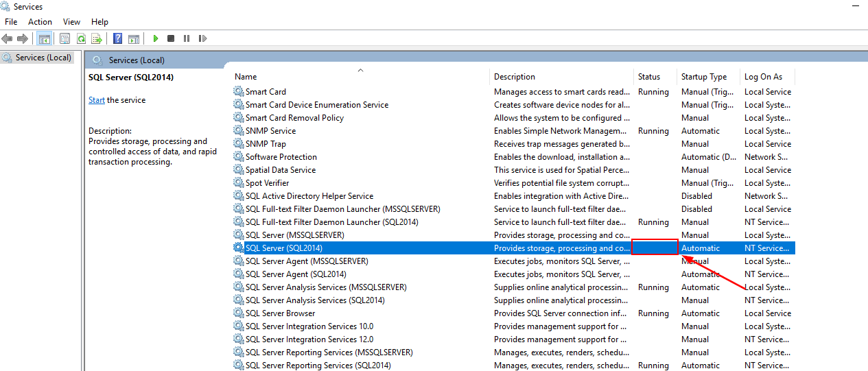Click Running status of SNMP Service
868x371 pixels.
[x=653, y=131]
